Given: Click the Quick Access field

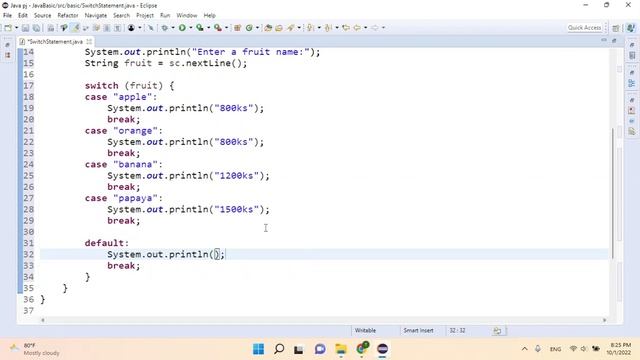Looking at the screenshot, I should 584,28.
